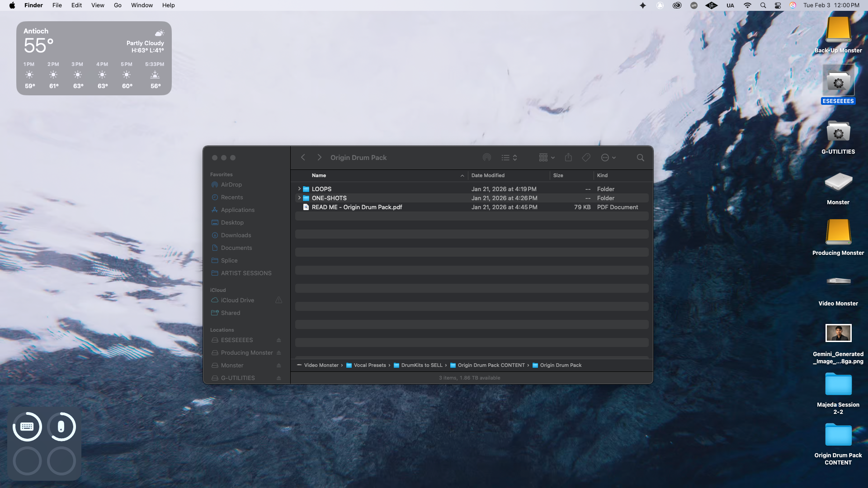This screenshot has height=488, width=868.
Task: Click the forward navigation arrow in Finder
Action: (x=319, y=158)
